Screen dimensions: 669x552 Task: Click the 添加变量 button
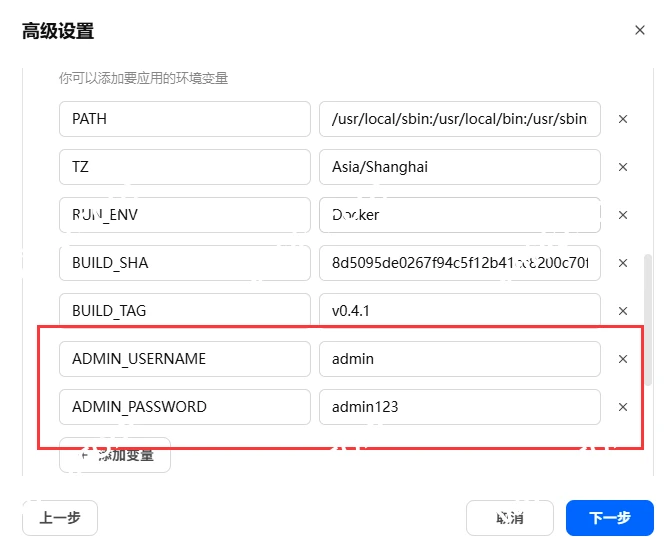click(115, 455)
